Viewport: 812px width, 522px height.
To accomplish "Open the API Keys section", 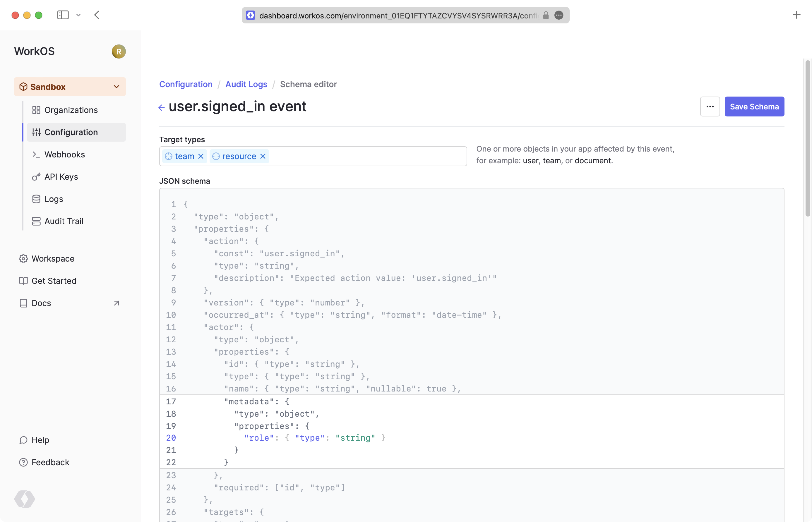I will [x=61, y=177].
